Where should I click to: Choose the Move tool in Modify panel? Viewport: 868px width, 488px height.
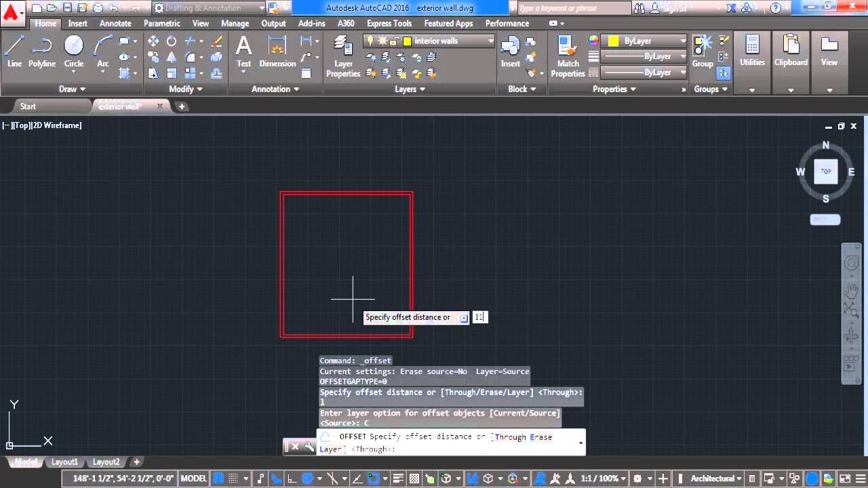click(153, 41)
